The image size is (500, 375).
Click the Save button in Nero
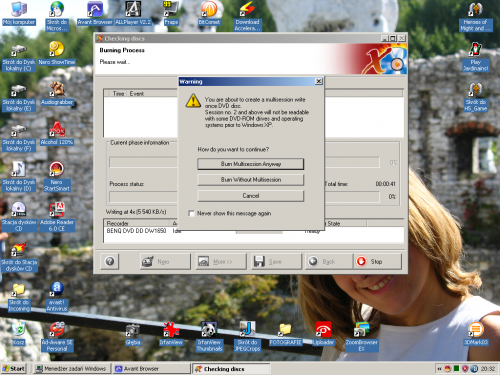pos(276,261)
